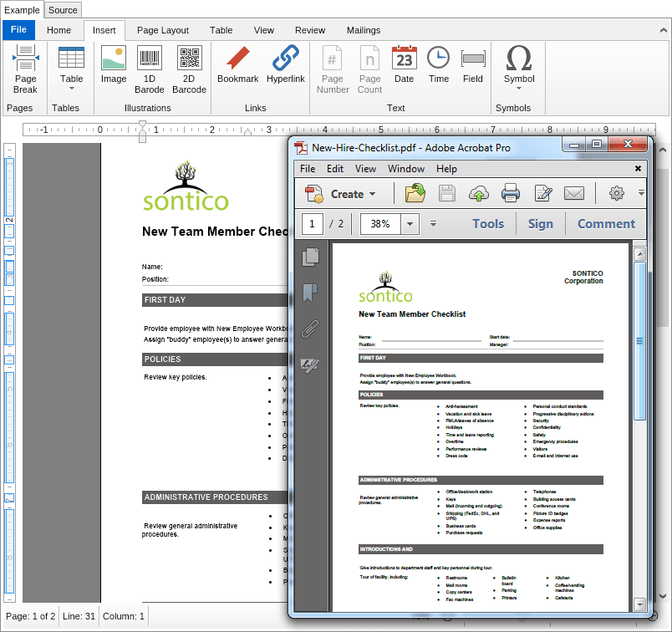Click the Acrobat print icon

pyautogui.click(x=511, y=194)
